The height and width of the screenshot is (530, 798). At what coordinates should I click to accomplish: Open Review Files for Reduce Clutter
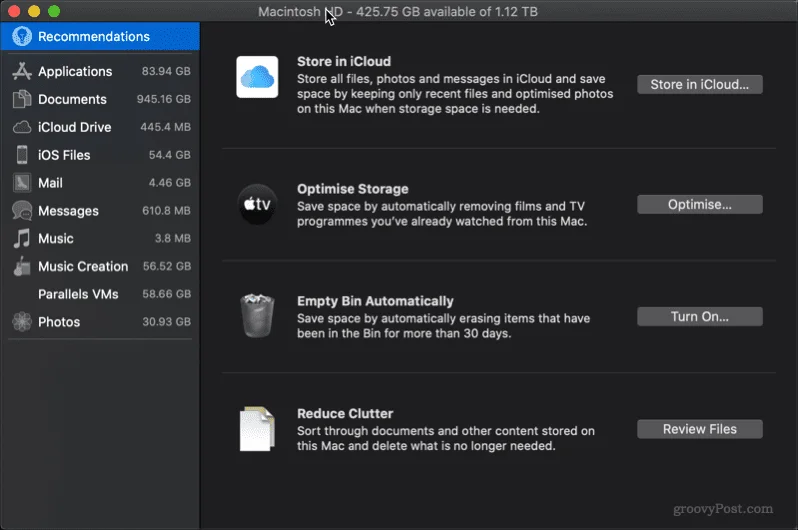tap(700, 429)
